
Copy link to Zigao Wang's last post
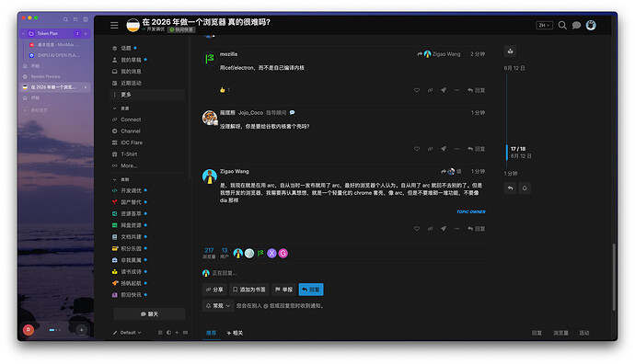pos(430,229)
